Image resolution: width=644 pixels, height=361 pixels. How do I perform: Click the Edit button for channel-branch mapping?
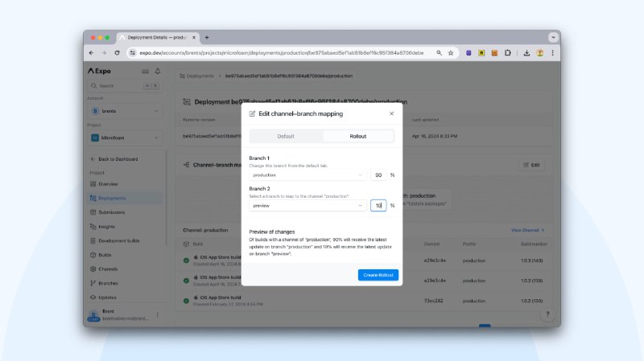tap(531, 165)
